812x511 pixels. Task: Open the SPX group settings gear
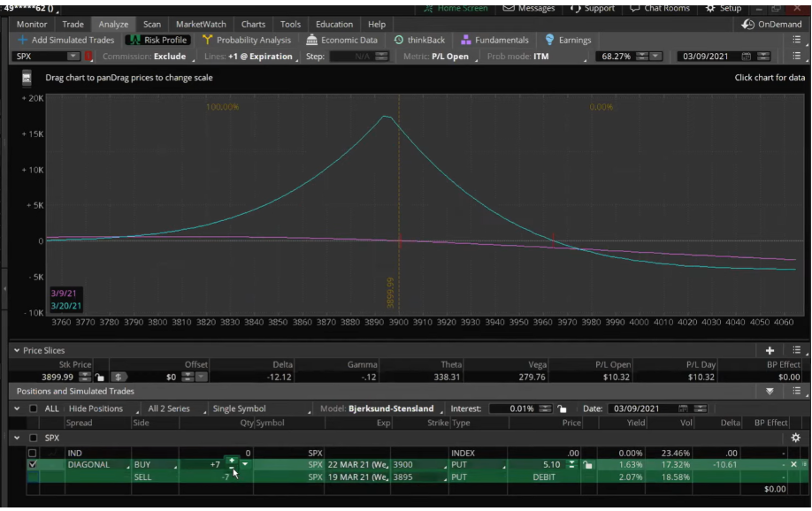point(795,438)
